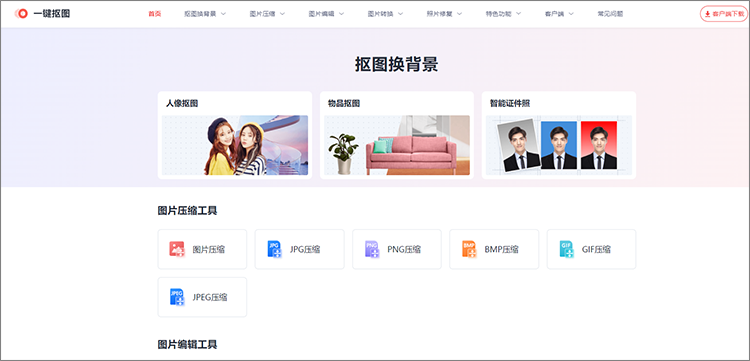Expand the 抠图换背景 dropdown chevron
The height and width of the screenshot is (361, 750).
(x=223, y=14)
